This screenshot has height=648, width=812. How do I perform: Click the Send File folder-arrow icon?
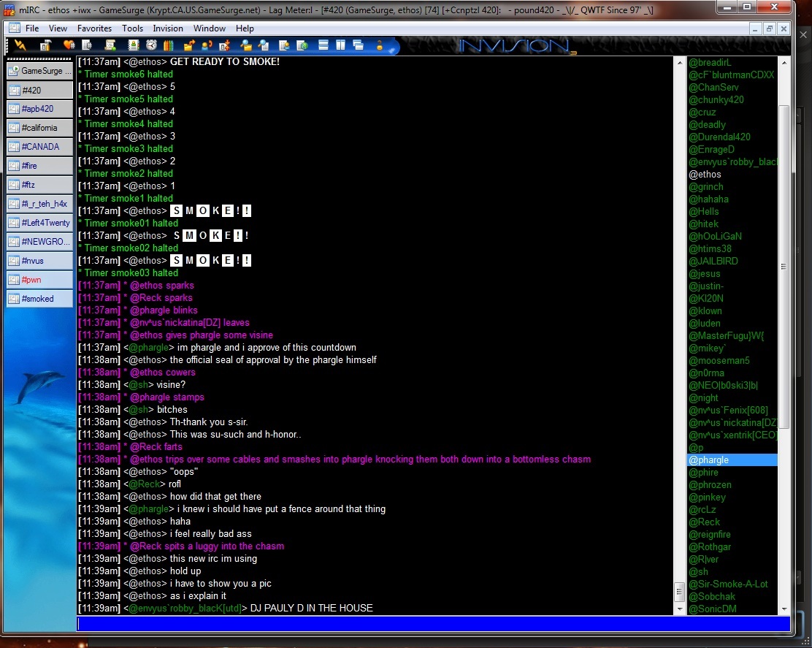click(189, 45)
